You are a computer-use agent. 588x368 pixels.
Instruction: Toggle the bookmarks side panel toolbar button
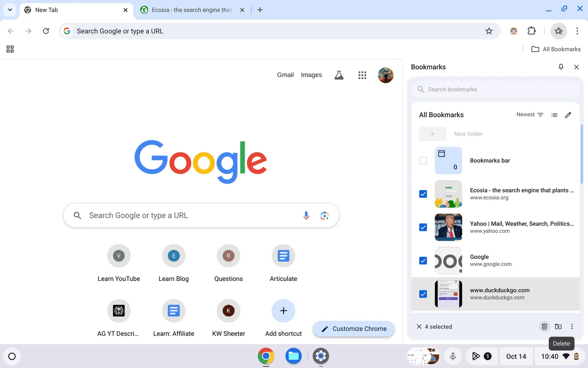[558, 31]
